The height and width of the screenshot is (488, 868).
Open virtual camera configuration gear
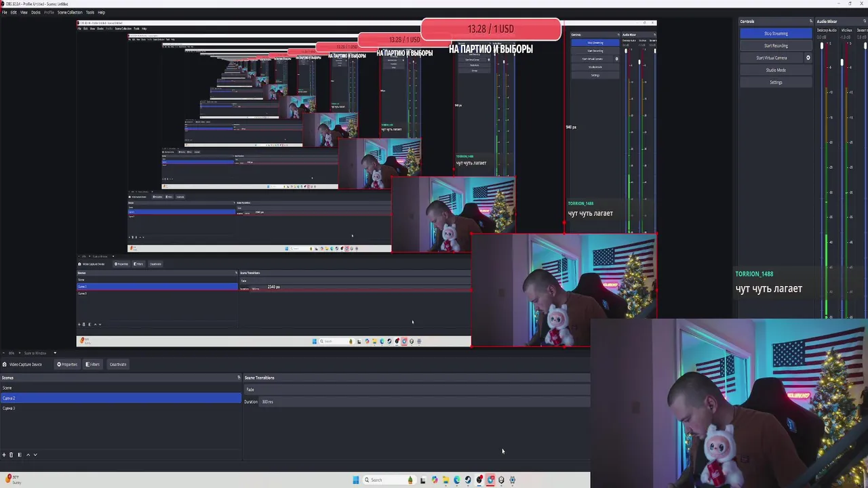808,58
